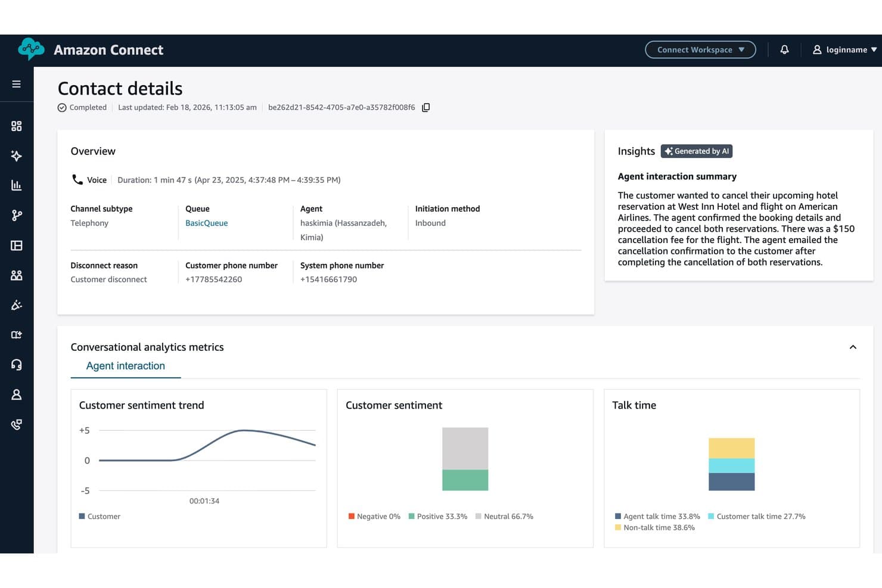The image size is (882, 588).
Task: Click the box-with-arrow icon in sidebar
Action: click(16, 335)
